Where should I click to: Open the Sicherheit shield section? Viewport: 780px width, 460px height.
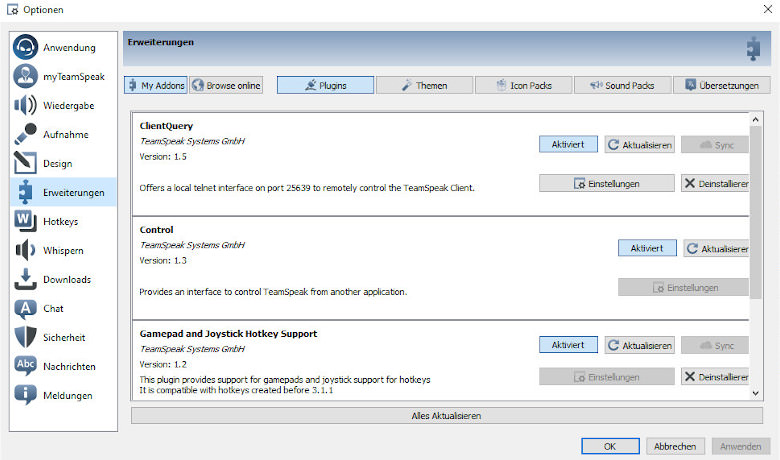[x=62, y=338]
